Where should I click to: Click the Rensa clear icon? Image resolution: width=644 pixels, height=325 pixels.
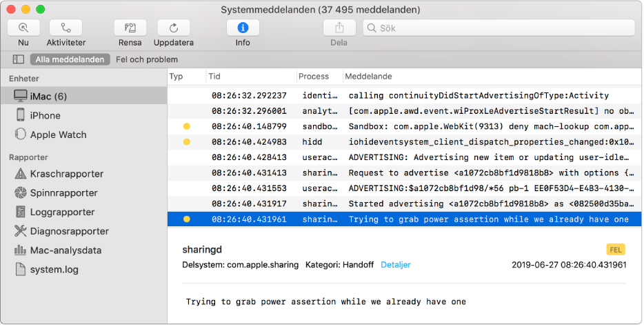pos(130,28)
